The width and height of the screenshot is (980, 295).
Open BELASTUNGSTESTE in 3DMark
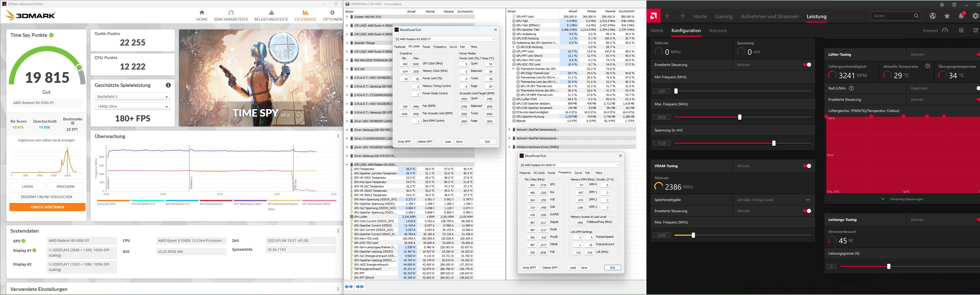tap(271, 16)
